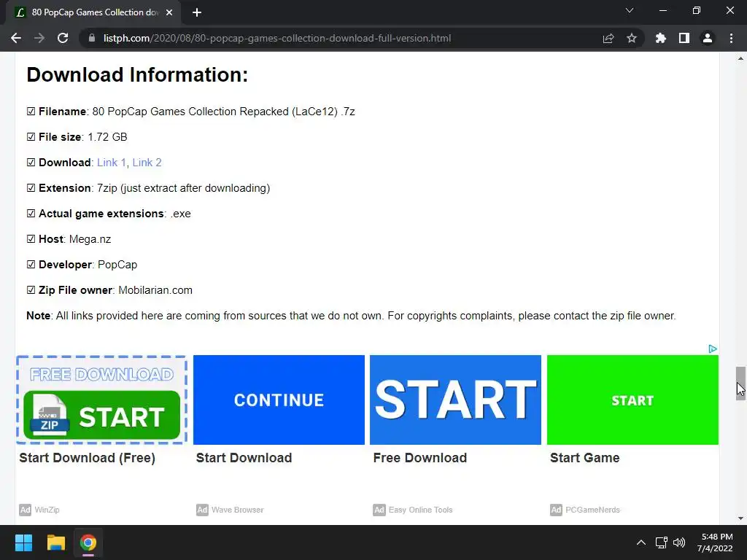The width and height of the screenshot is (747, 560).
Task: Bookmark this page with the star icon
Action: [631, 38]
